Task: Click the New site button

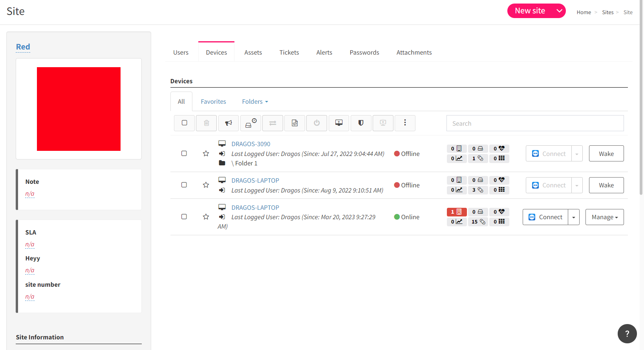Action: (x=530, y=11)
